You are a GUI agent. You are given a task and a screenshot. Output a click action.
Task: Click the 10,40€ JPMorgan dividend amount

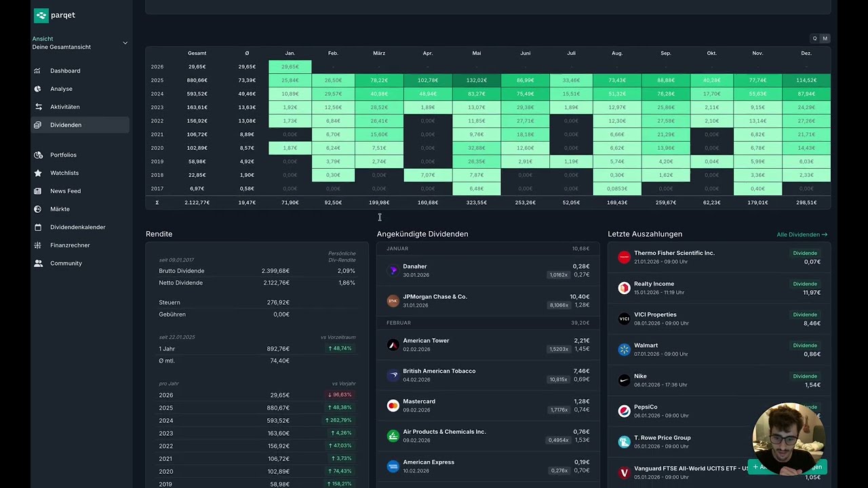(579, 297)
